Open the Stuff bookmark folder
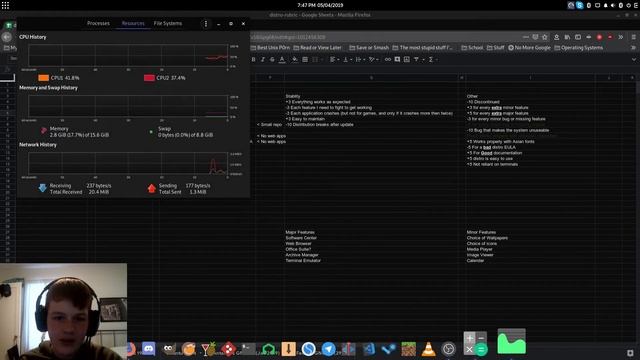640x360 pixels. pos(496,48)
